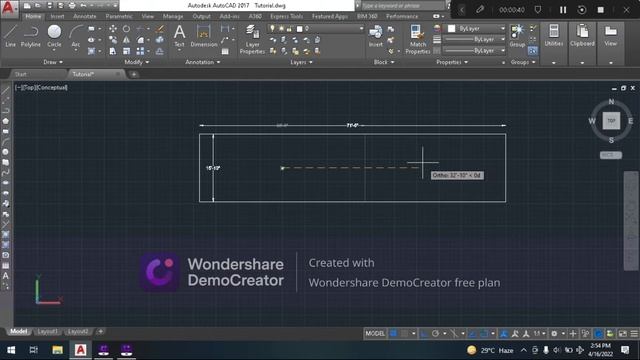Click the Group tool
The height and width of the screenshot is (360, 640).
pyautogui.click(x=517, y=36)
